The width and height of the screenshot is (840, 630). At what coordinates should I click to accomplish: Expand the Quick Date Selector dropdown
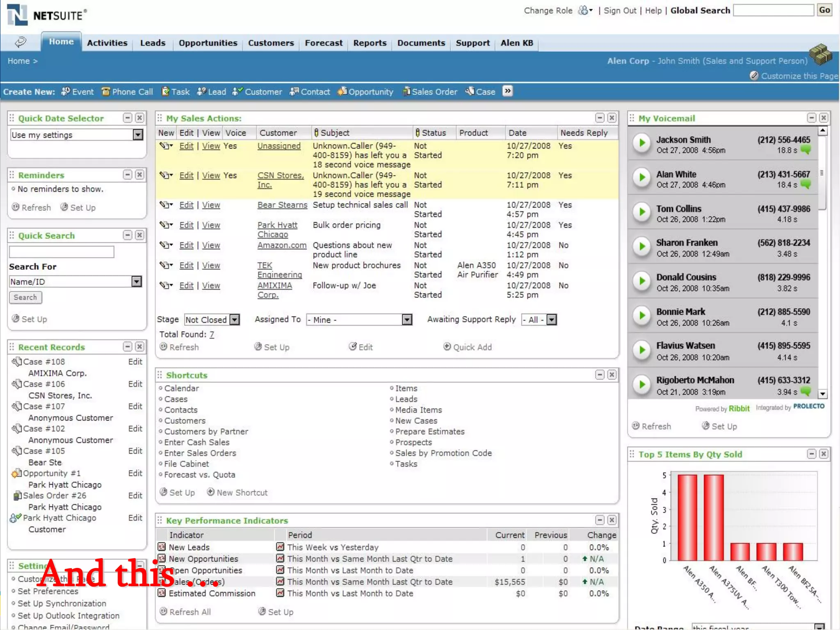coord(138,135)
